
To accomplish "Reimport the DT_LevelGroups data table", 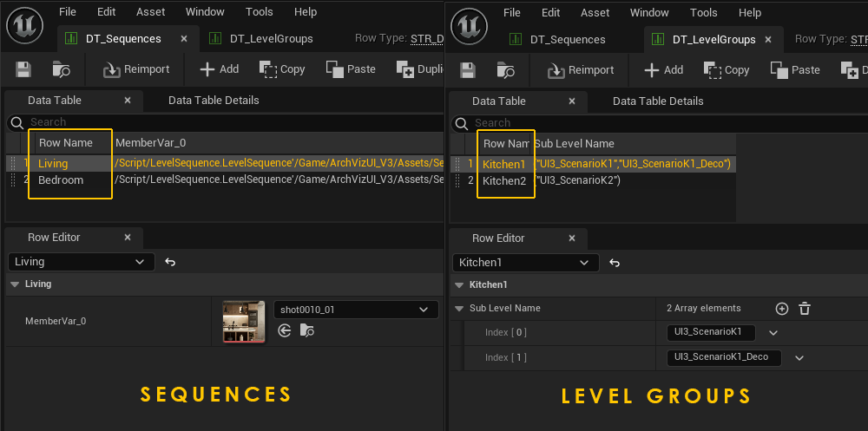I will 581,69.
